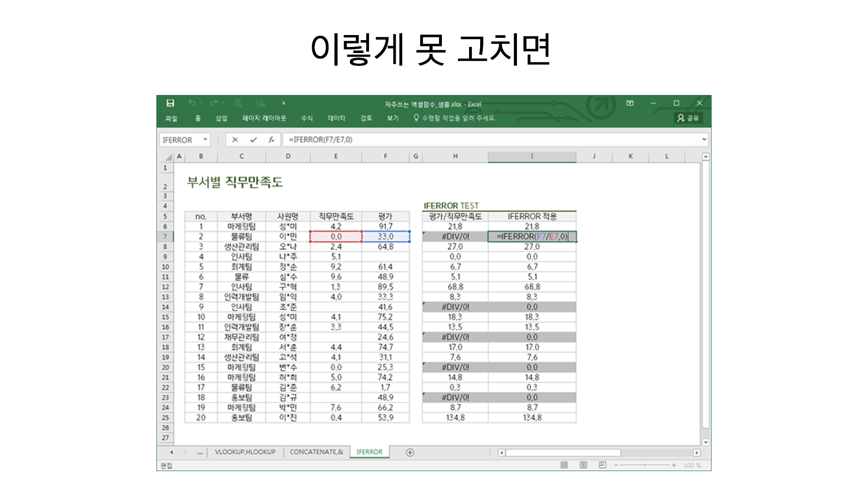
Task: Click the Tell Me search box with lightbulb
Action: 454,118
